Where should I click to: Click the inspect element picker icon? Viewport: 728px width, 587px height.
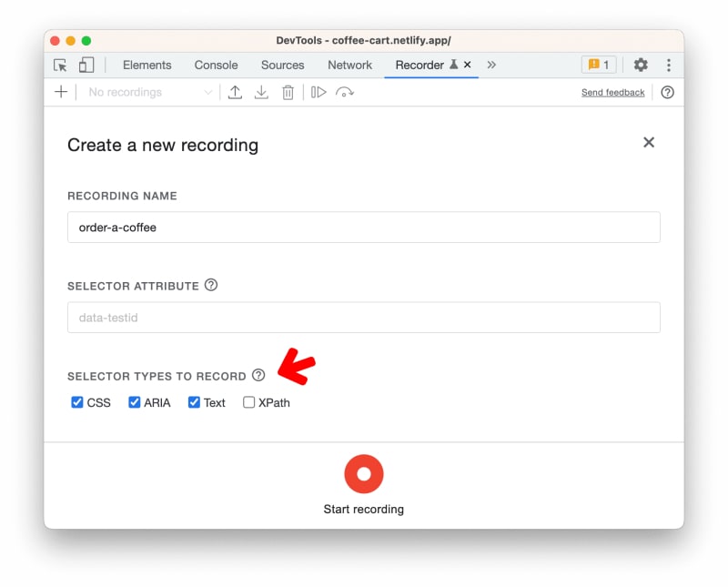(x=60, y=66)
